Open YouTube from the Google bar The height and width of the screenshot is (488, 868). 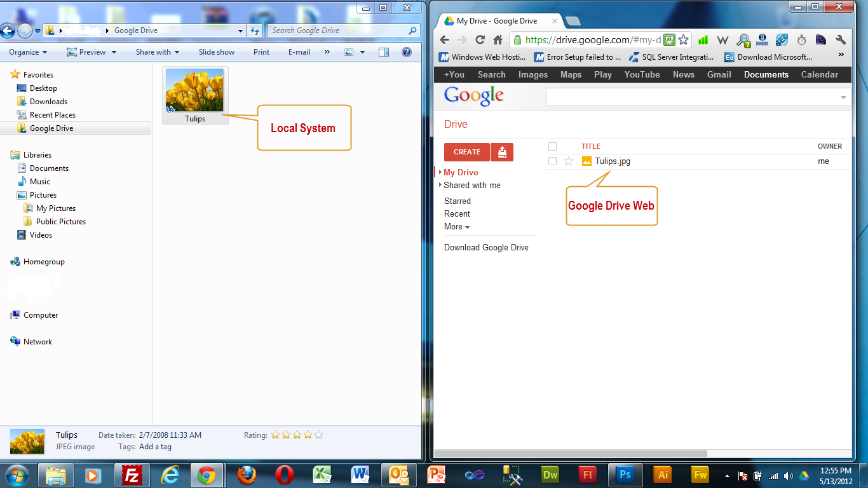tap(642, 74)
